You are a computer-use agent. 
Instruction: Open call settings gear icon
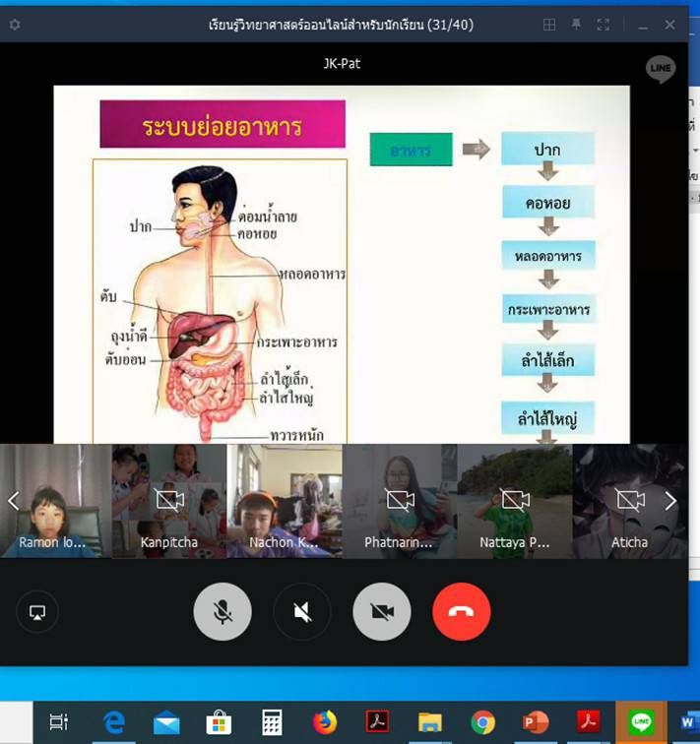point(15,25)
